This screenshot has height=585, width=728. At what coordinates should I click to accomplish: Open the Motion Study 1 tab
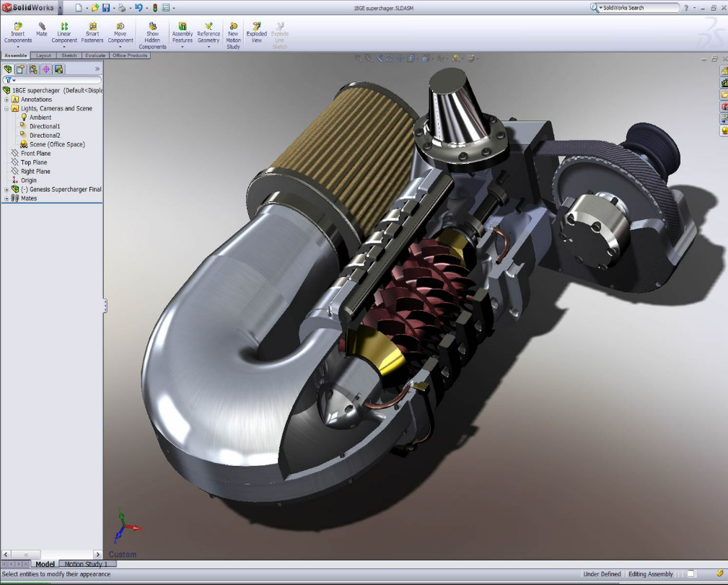click(x=86, y=564)
